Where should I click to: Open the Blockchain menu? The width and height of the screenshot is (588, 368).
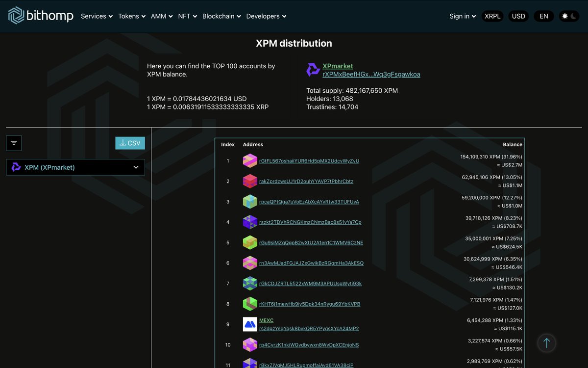click(221, 16)
